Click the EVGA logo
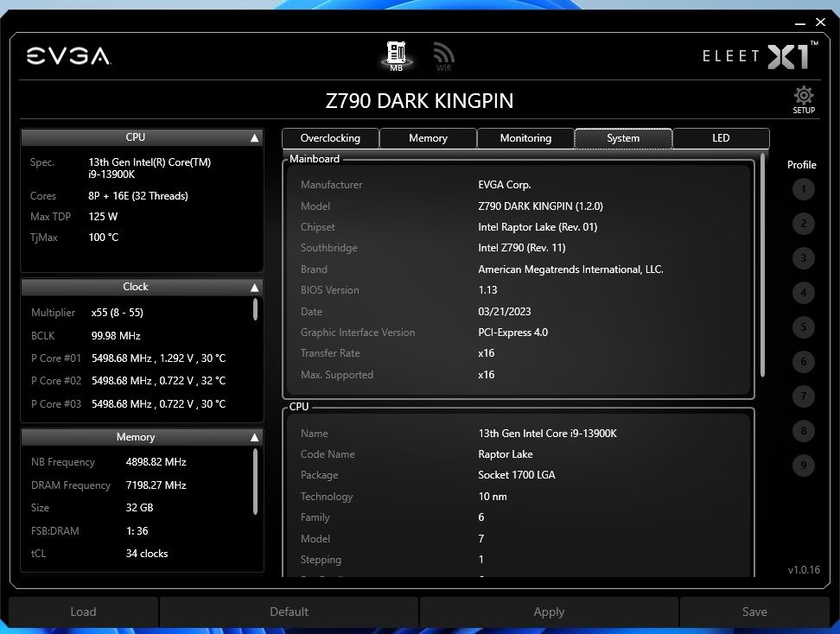Screen dimensions: 840x634 pyautogui.click(x=68, y=55)
